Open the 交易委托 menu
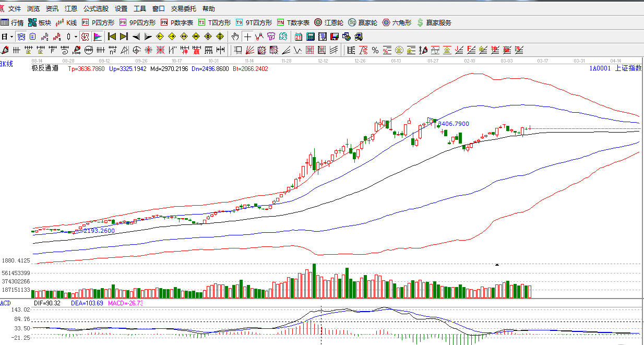The width and height of the screenshot is (644, 345). point(184,9)
